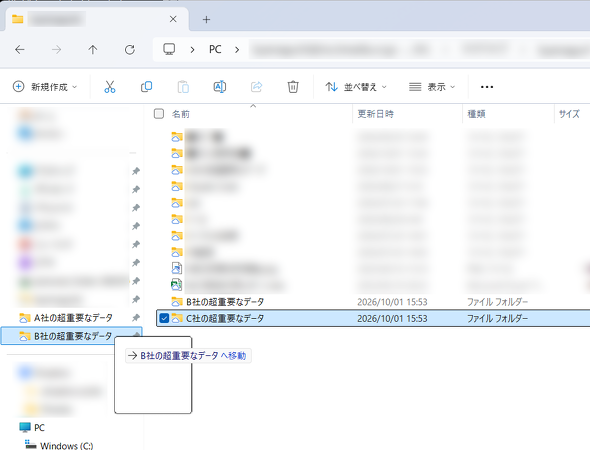Refresh the current folder view
590x450 pixels.
[130, 49]
